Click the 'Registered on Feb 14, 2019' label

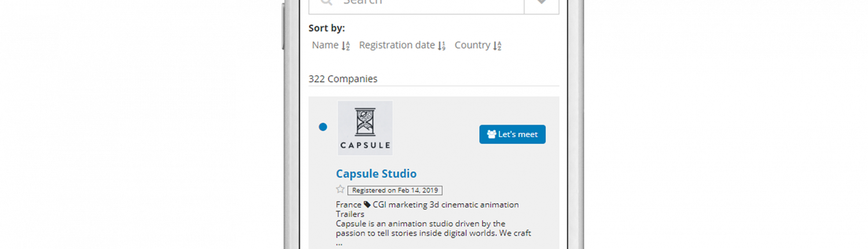coord(395,190)
